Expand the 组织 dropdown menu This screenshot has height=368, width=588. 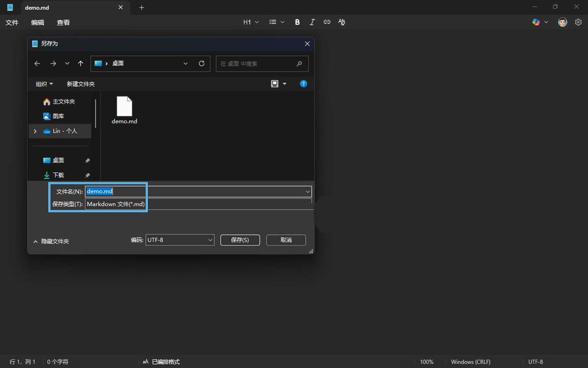(x=44, y=84)
